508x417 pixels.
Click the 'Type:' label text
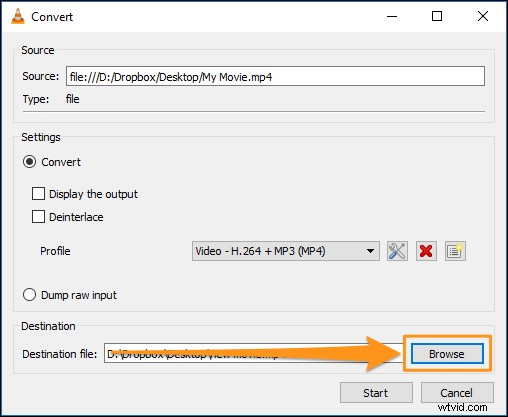36,99
